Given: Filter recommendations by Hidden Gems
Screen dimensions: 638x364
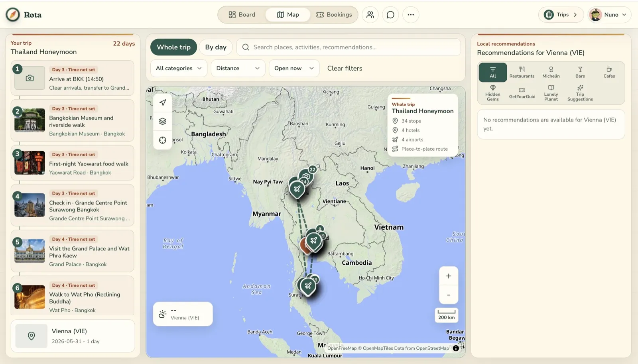Looking at the screenshot, I should pyautogui.click(x=493, y=93).
